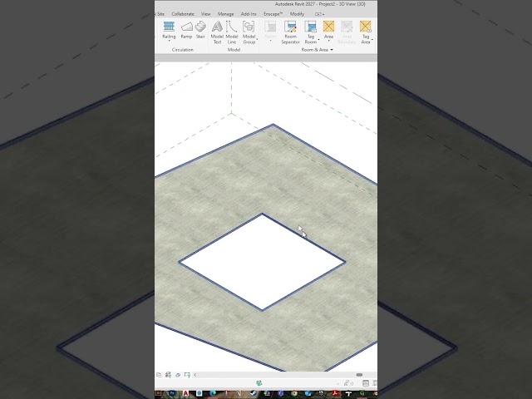The image size is (532, 399).
Task: Click the first view control bar icon
Action: 159,375
